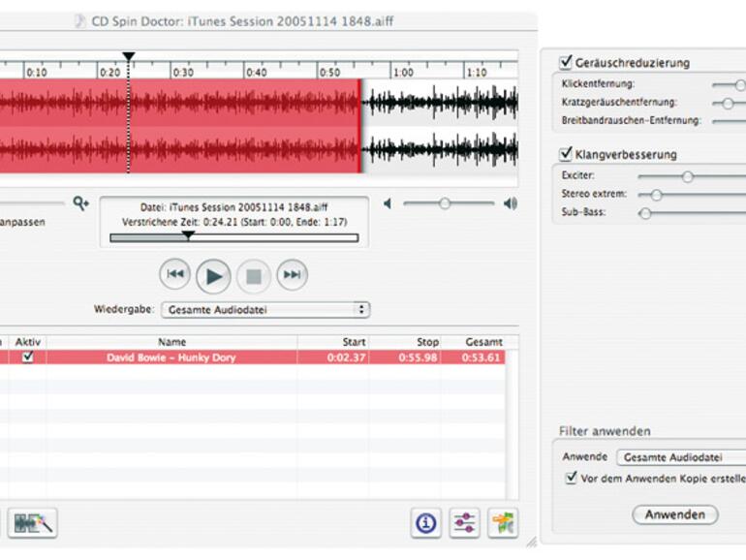Open the info button in bottom toolbar
The width and height of the screenshot is (746, 560).
pyautogui.click(x=426, y=523)
